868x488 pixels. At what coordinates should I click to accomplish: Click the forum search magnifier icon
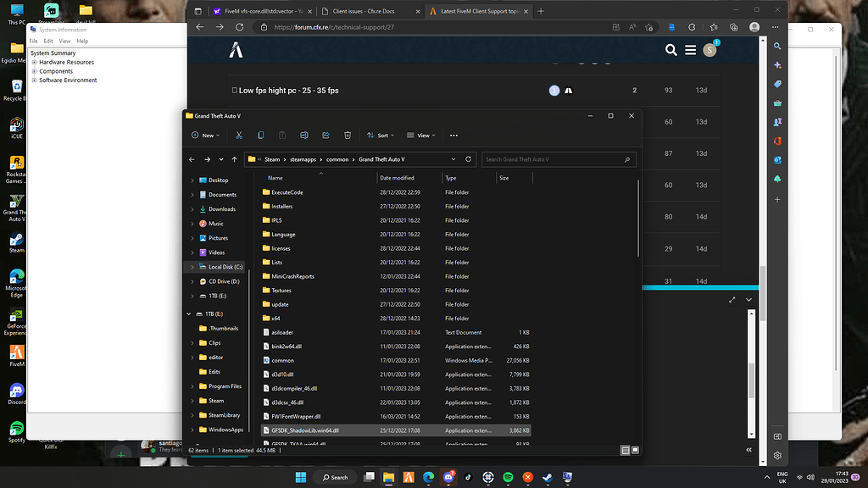pos(671,50)
